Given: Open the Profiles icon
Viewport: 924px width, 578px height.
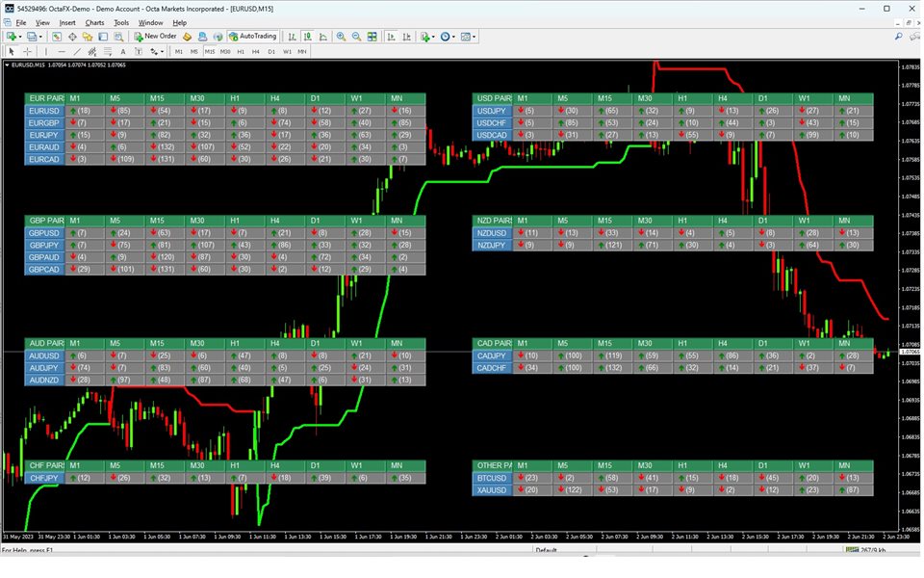Looking at the screenshot, I should (31, 37).
